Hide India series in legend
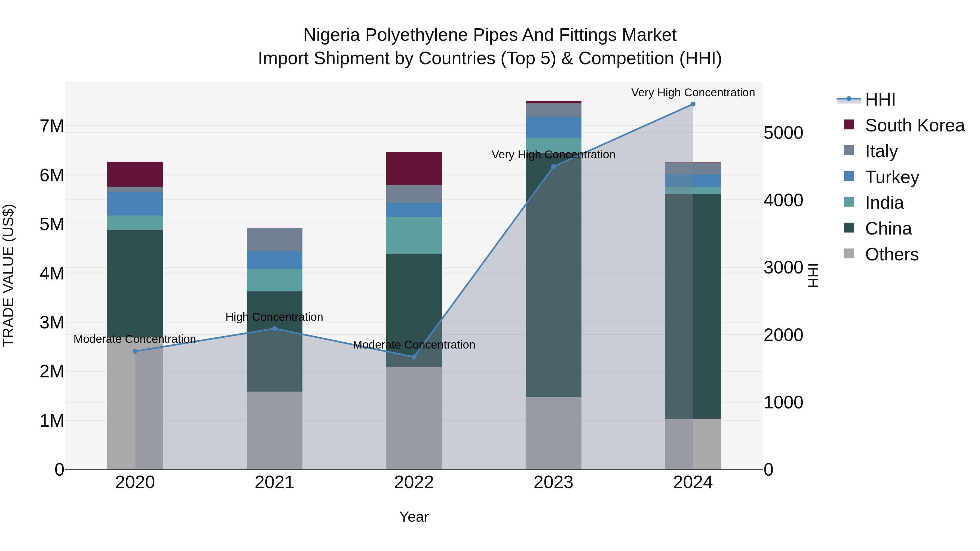This screenshot has height=551, width=980. 874,203
